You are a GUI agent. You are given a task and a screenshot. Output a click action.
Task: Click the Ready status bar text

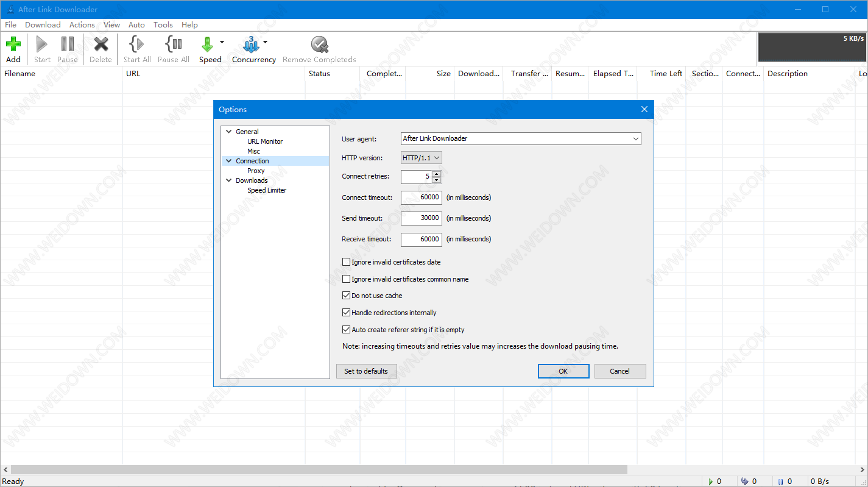(13, 482)
